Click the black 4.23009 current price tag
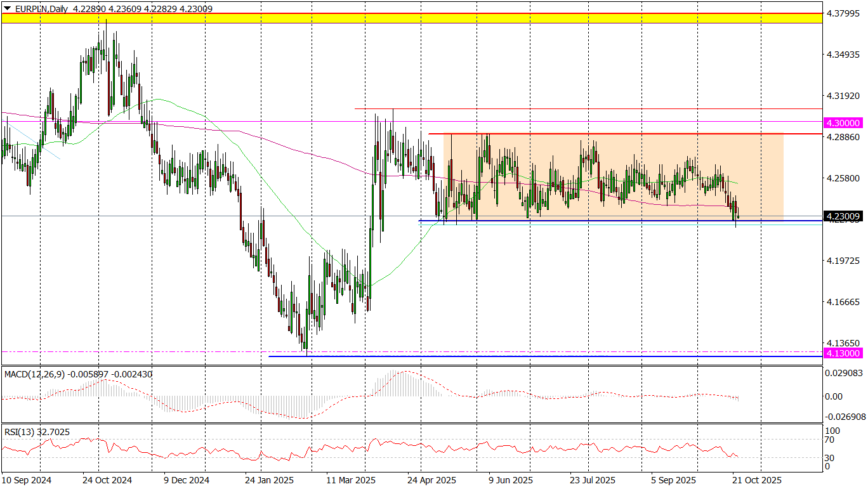This screenshot has height=489, width=868. [x=843, y=216]
